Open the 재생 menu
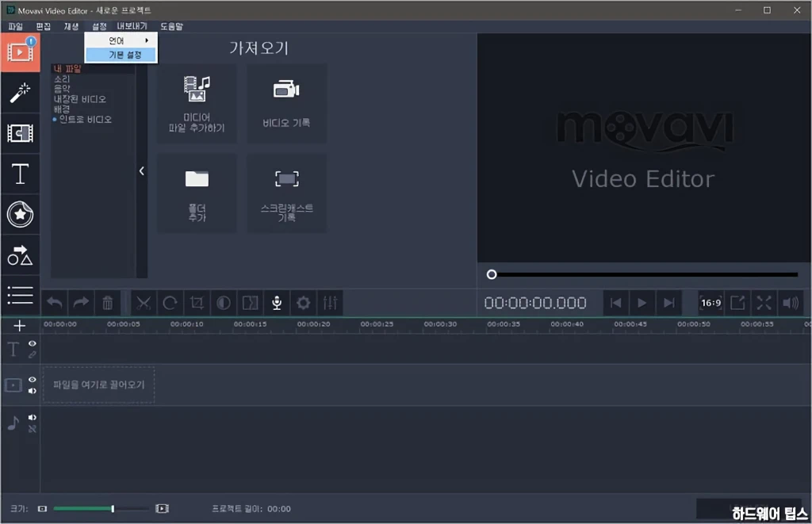Image resolution: width=812 pixels, height=524 pixels. coord(71,26)
